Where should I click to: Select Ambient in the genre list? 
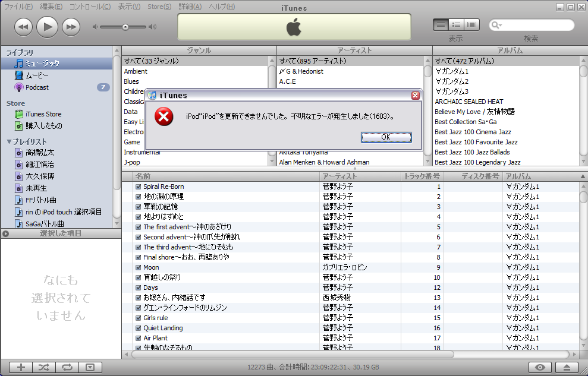tap(195, 71)
